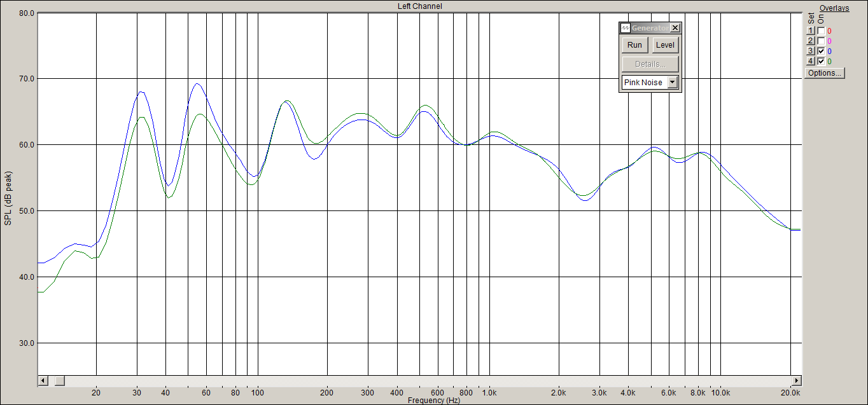Enable overlay 2 checkbox
The width and height of the screenshot is (868, 405).
tap(821, 41)
